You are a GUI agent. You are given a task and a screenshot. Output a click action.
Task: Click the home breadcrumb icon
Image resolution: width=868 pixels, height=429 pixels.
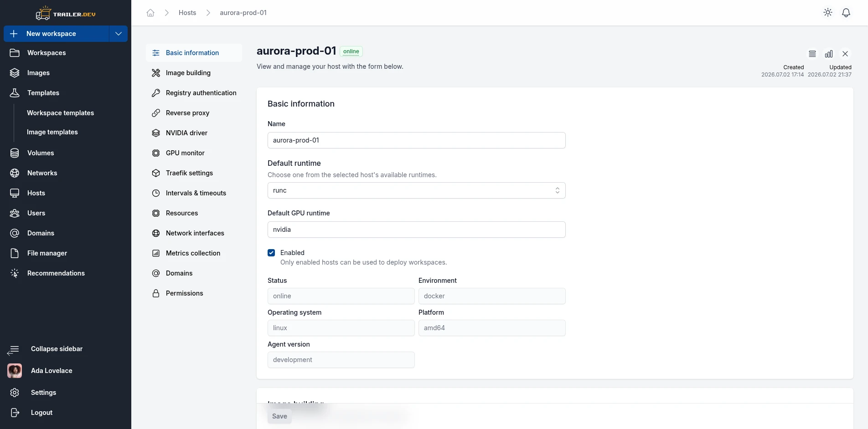(150, 13)
